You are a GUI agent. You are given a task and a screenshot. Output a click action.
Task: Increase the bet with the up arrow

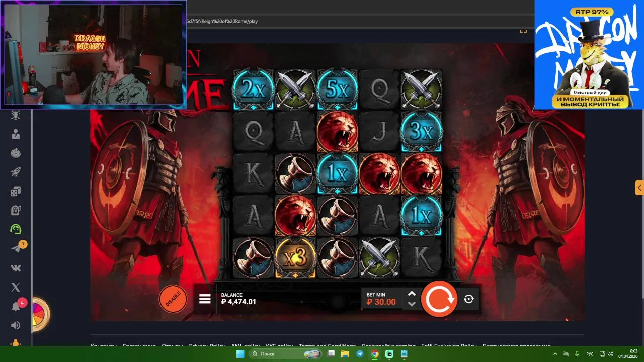(412, 294)
